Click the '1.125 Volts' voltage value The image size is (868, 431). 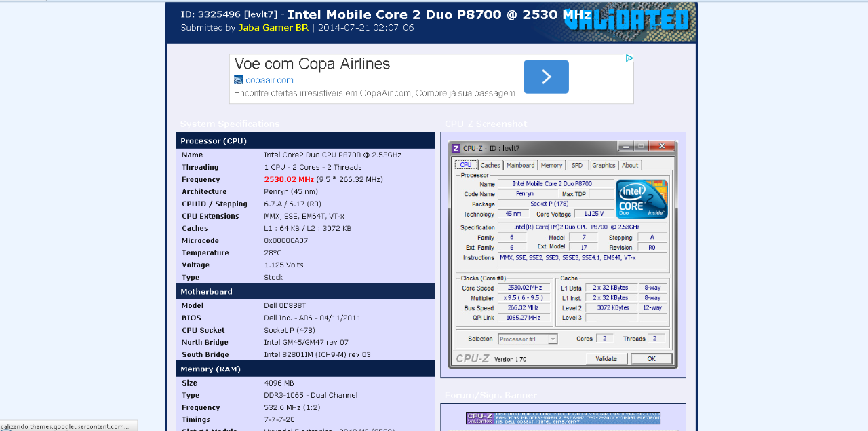[x=283, y=265]
